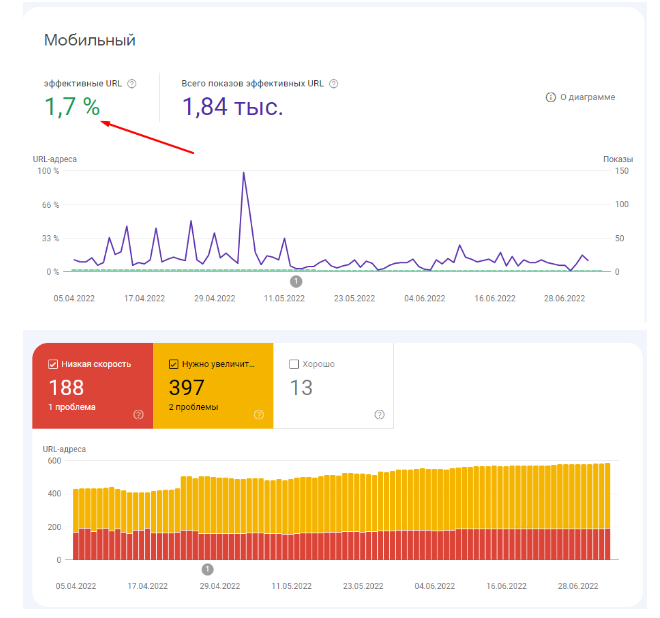Viewport: 660px width, 618px height.
Task: Click 05.04.2022 date on line chart axis
Action: tap(74, 298)
